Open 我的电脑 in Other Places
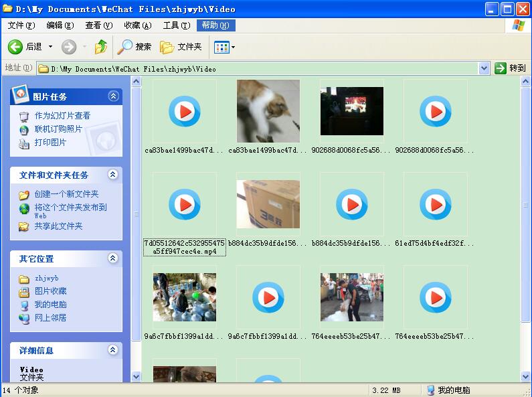532x397 pixels. tap(50, 305)
